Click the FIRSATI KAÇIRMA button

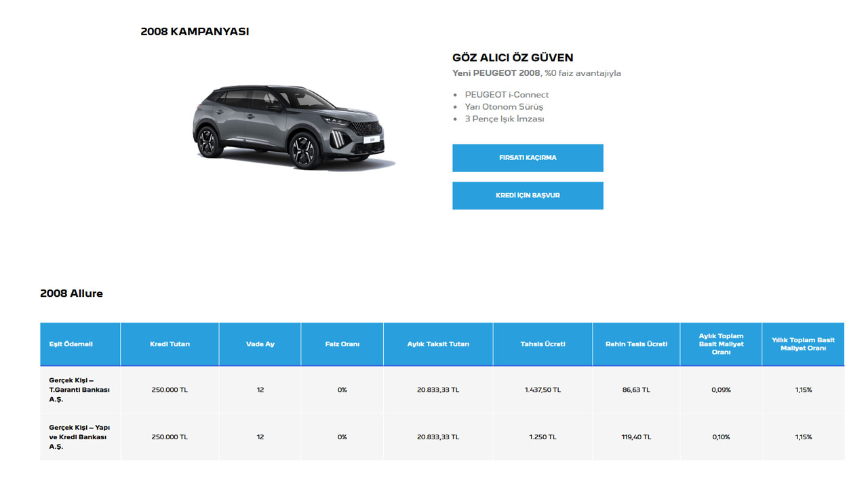[x=528, y=158]
